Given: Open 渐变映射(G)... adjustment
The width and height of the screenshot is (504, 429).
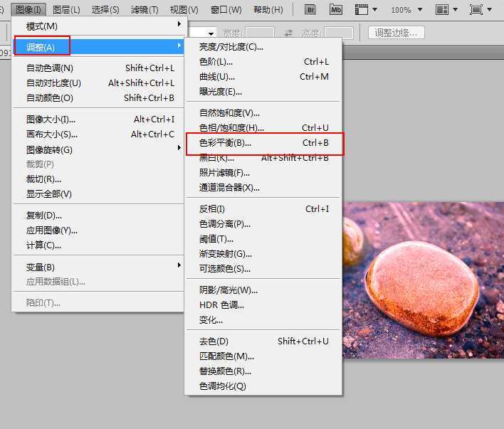Looking at the screenshot, I should (x=263, y=254).
